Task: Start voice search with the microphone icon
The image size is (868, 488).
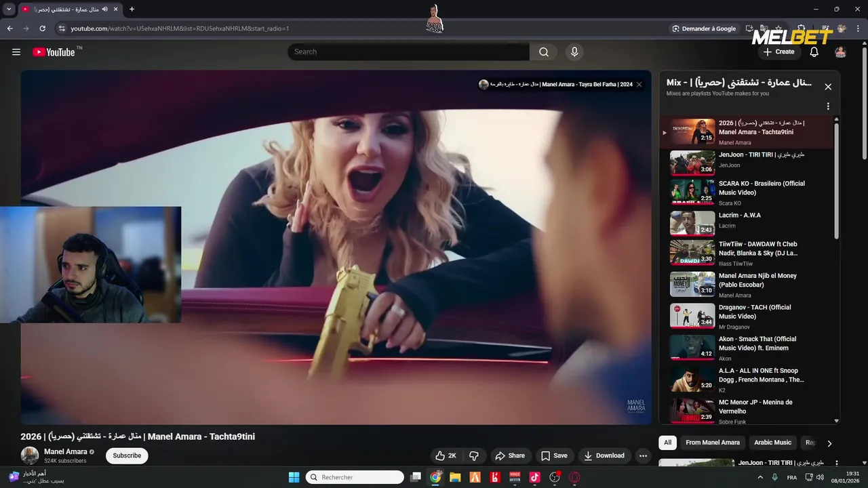Action: tap(574, 52)
